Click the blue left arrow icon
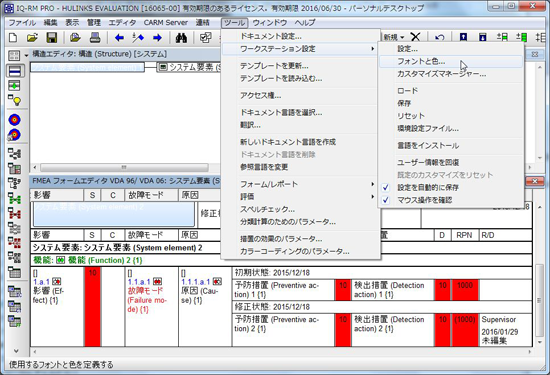 click(x=119, y=38)
